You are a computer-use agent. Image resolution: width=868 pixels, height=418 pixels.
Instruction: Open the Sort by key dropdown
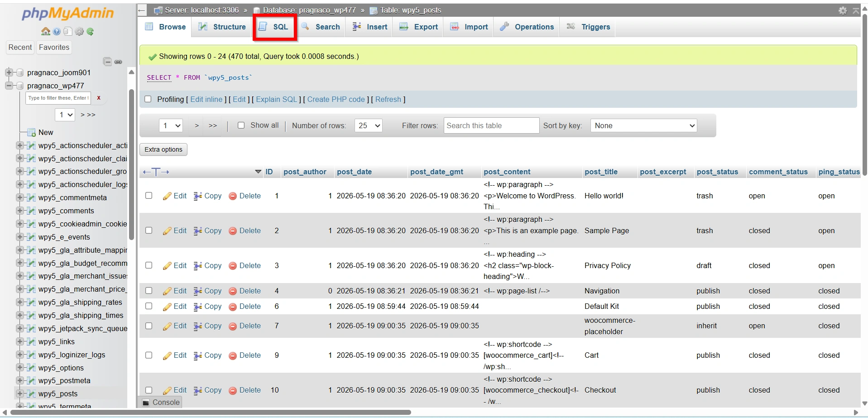pos(643,125)
